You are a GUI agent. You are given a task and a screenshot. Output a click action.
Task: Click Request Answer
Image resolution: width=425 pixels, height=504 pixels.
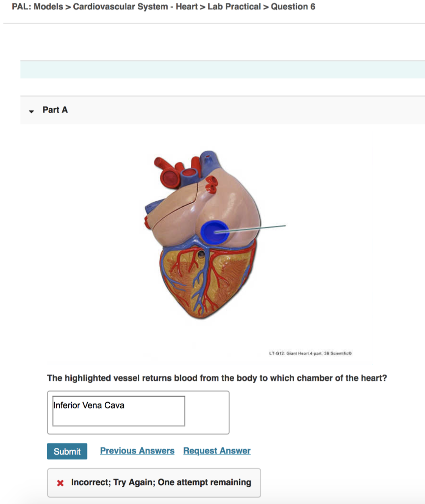[x=216, y=450]
